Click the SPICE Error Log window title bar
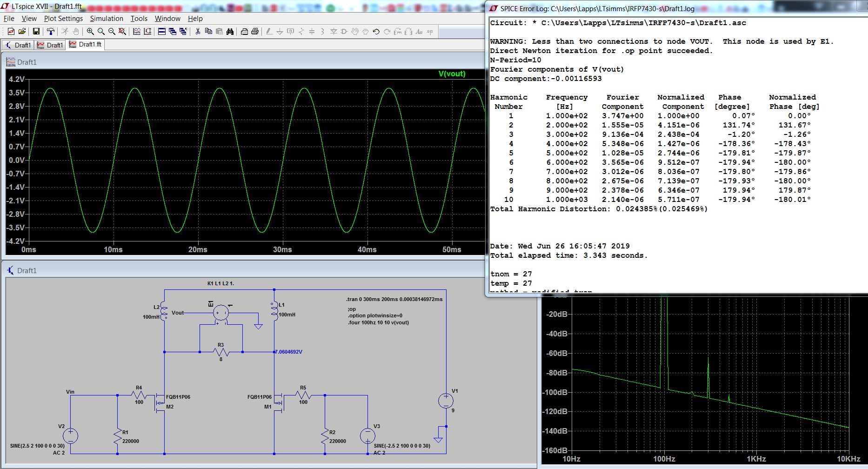This screenshot has width=868, height=469. pyautogui.click(x=676, y=8)
